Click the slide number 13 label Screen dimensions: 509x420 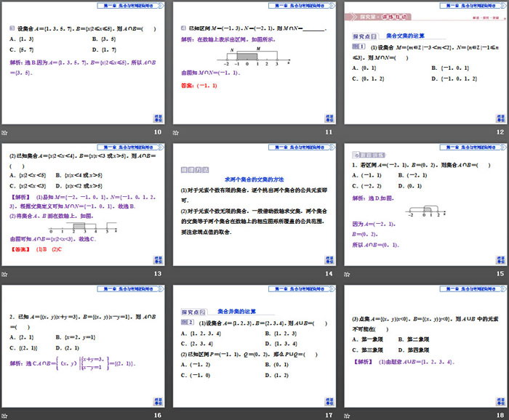click(x=157, y=274)
